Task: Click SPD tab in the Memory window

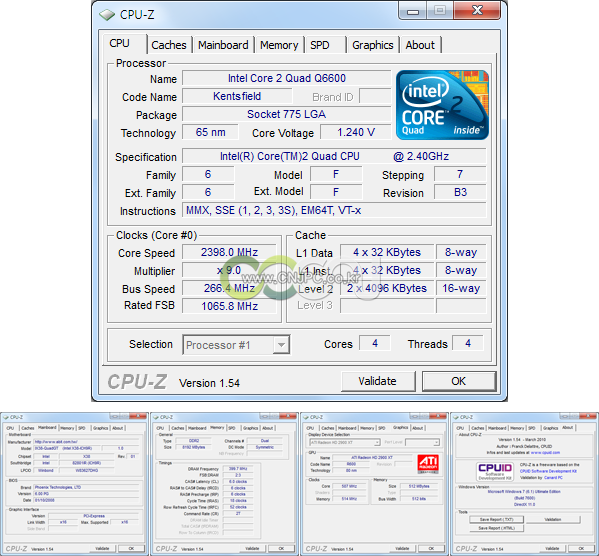Action: 232,428
